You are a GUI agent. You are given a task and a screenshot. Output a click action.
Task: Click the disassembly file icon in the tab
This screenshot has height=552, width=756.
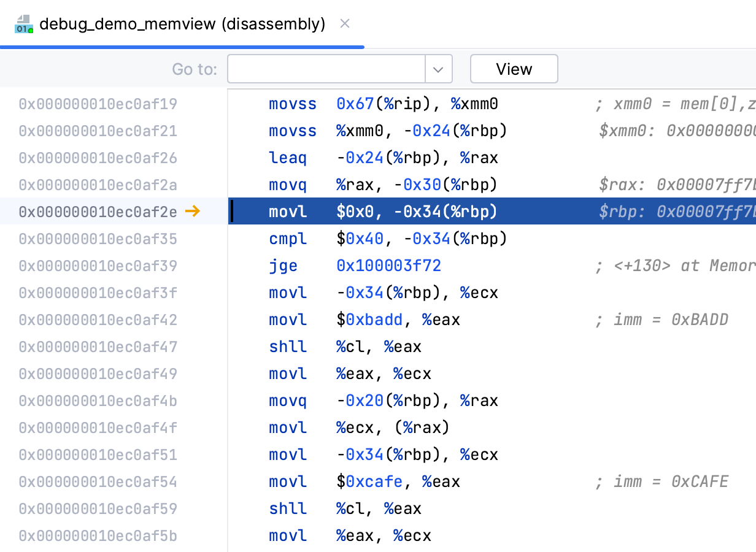(24, 24)
